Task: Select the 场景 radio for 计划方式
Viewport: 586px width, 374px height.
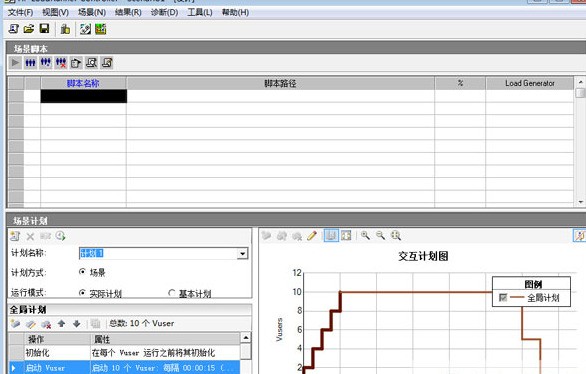Action: pos(83,272)
